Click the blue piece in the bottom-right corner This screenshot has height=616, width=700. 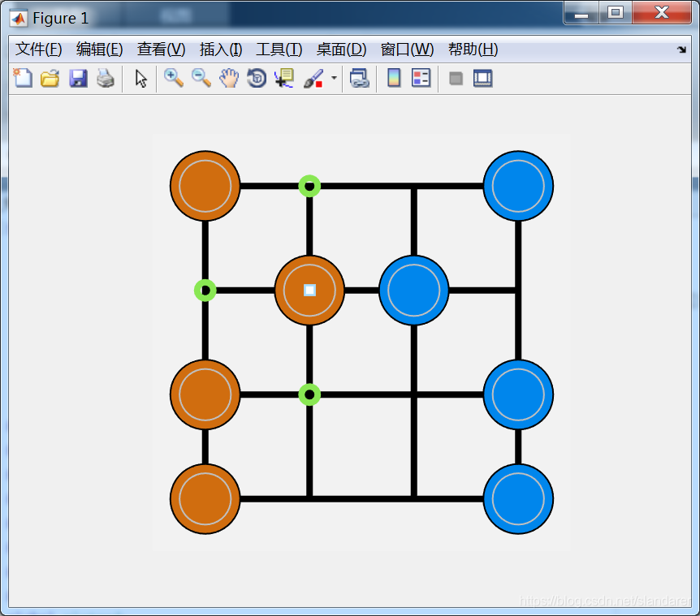[x=518, y=499]
